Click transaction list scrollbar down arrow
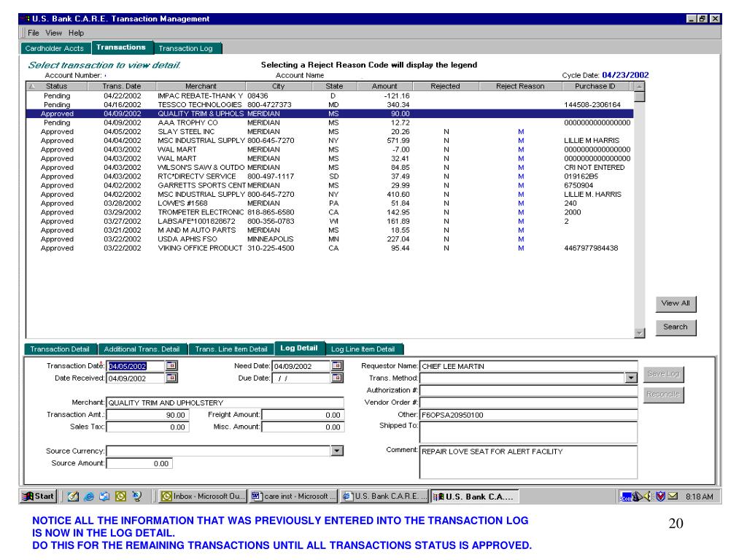The width and height of the screenshot is (747, 560). click(640, 332)
